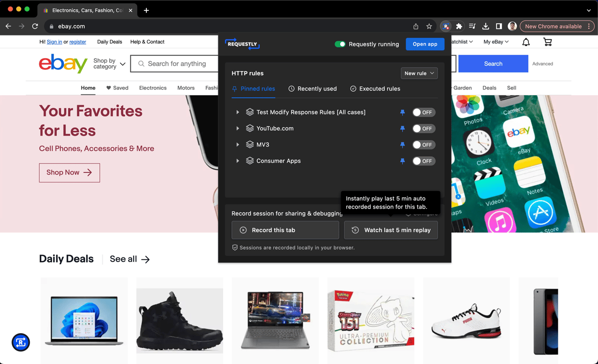Click the eBay logo
Screen dimensions: 598x364
(x=63, y=63)
